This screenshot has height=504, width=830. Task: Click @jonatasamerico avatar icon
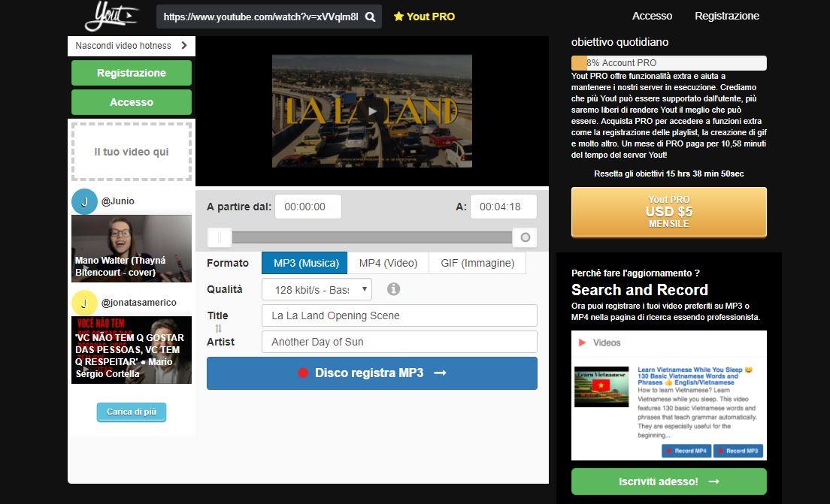click(84, 303)
